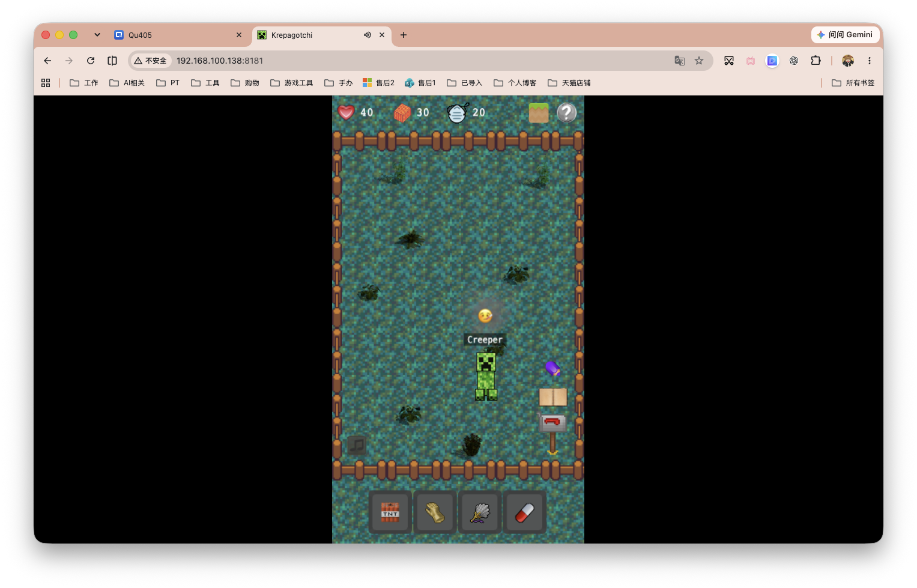The width and height of the screenshot is (917, 588).
Task: Click the address bar URL field
Action: point(420,61)
